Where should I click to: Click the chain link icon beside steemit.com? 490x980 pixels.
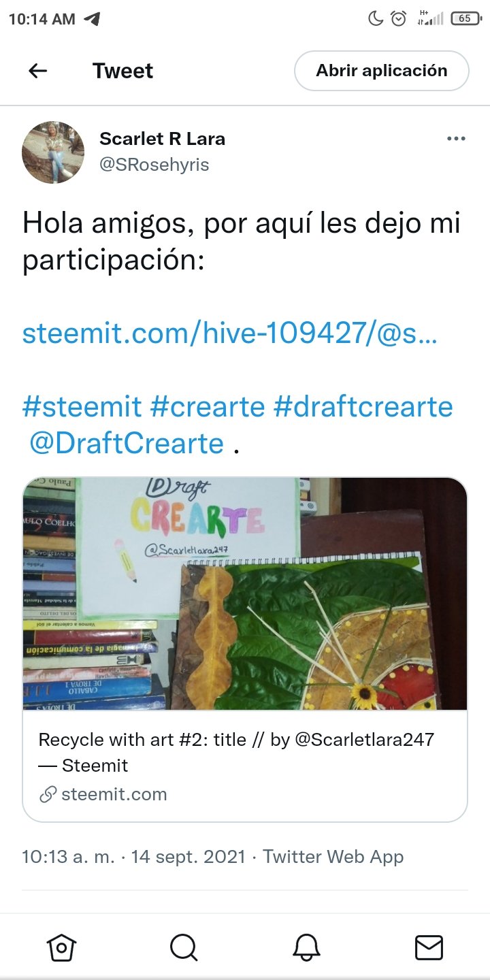(48, 794)
